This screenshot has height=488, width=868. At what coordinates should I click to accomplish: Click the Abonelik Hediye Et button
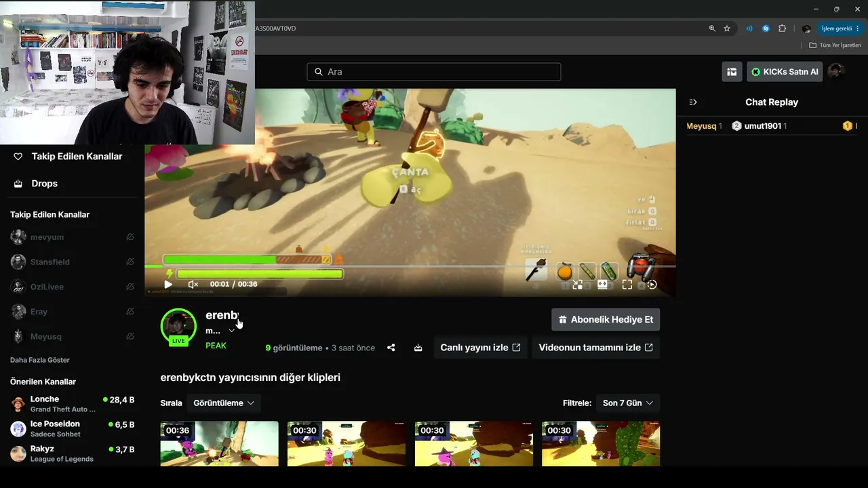[606, 320]
